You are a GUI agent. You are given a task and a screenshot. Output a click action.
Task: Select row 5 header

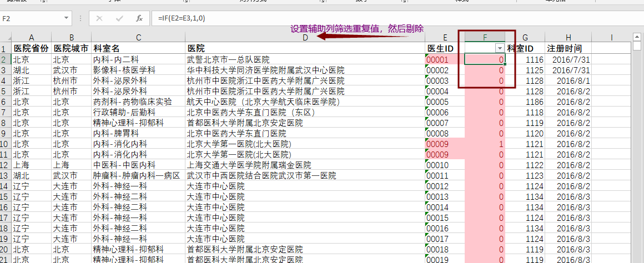6,91
